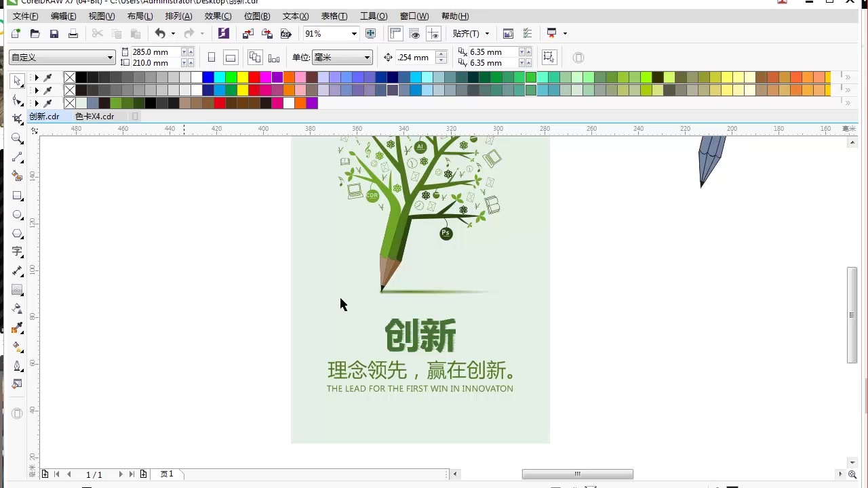
Task: Select the Zoom tool
Action: pos(18,138)
